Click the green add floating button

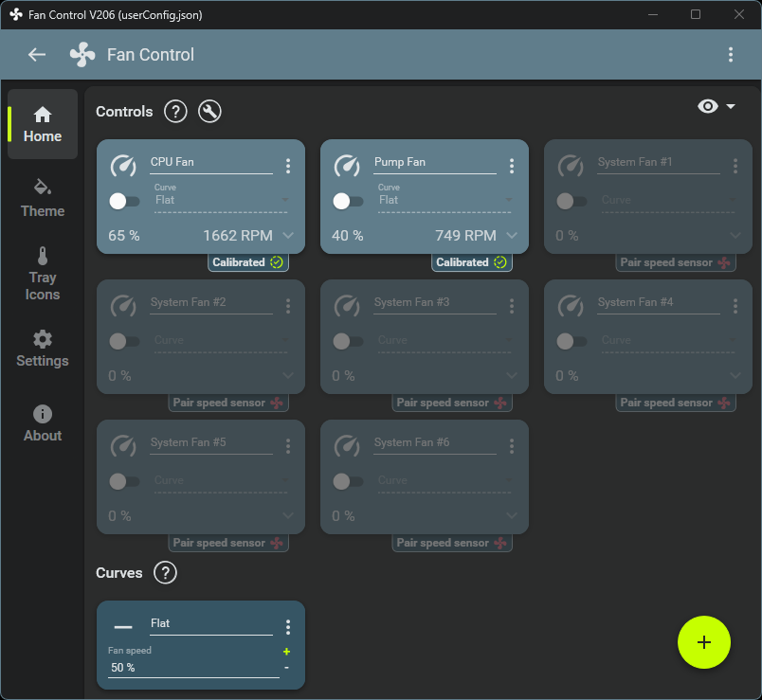(703, 642)
